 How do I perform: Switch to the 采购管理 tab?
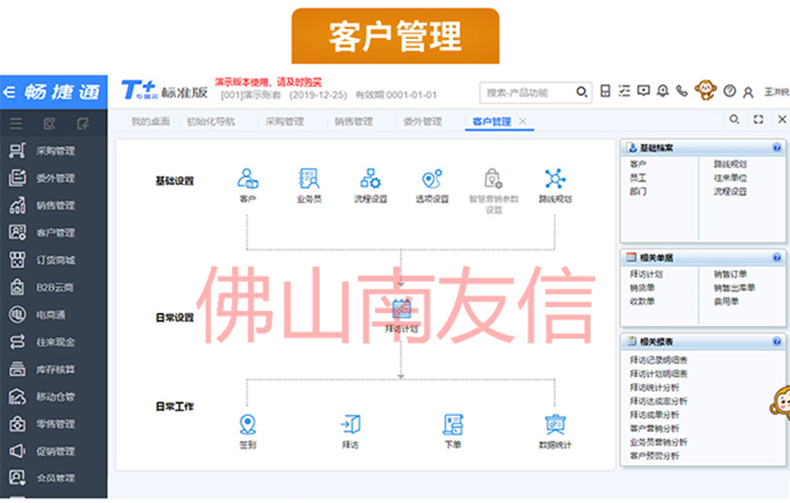click(285, 121)
